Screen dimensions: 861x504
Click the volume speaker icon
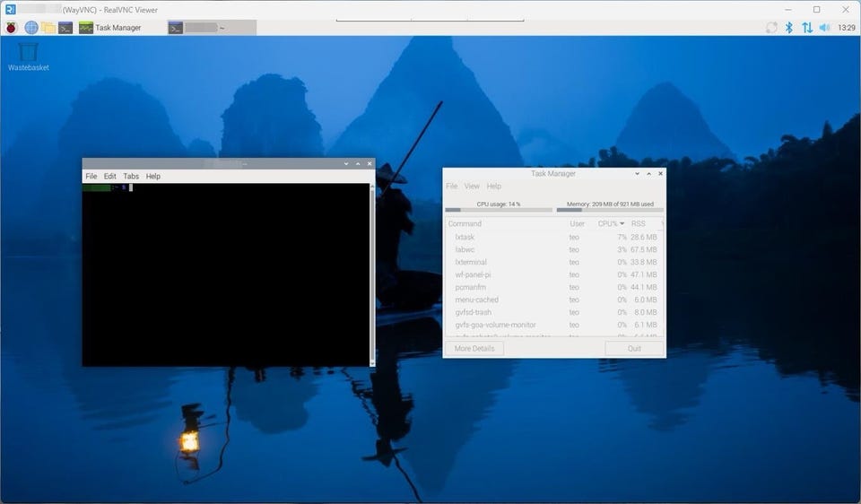[x=824, y=28]
